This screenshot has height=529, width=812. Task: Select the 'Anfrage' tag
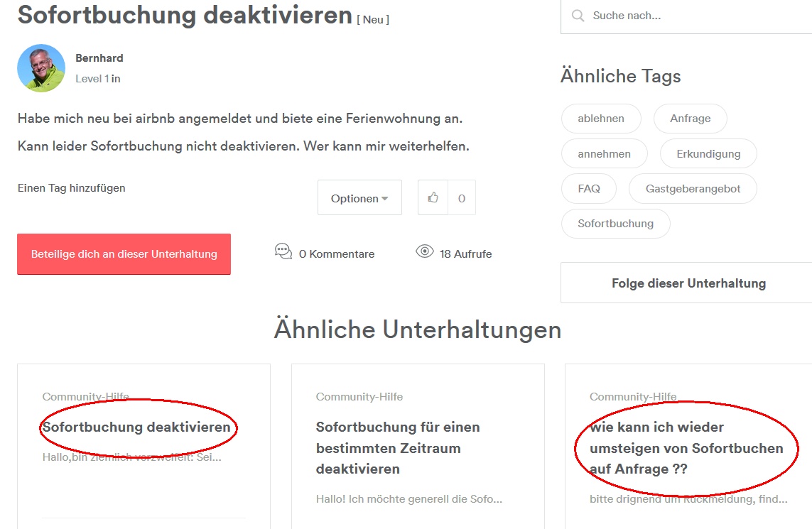690,119
